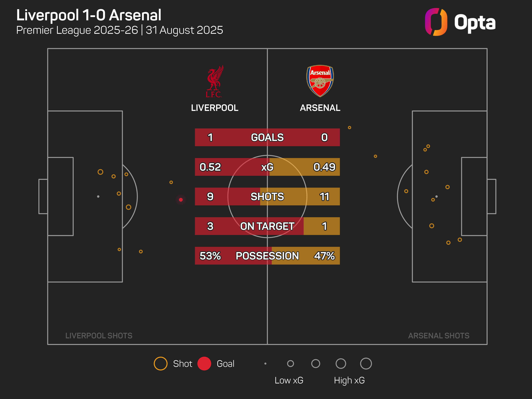This screenshot has height=399, width=532.
Task: Click the ARSENAL SHOTS pitch label
Action: 439,336
